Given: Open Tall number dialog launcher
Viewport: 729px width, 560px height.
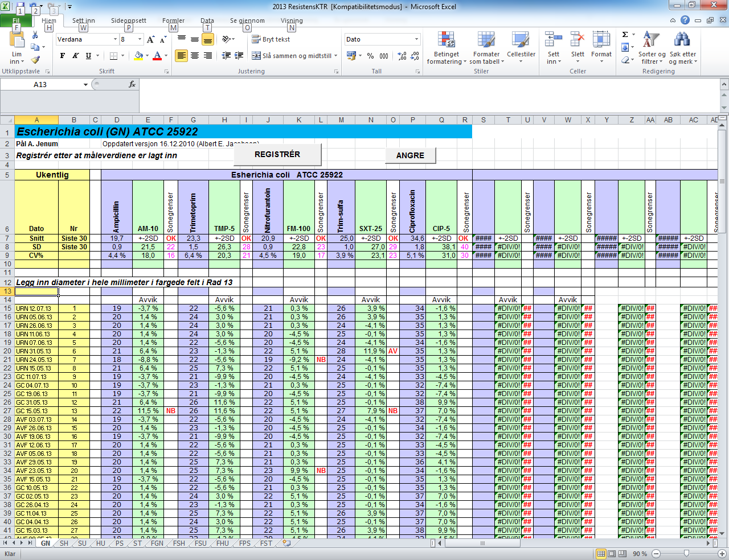Looking at the screenshot, I should (418, 72).
